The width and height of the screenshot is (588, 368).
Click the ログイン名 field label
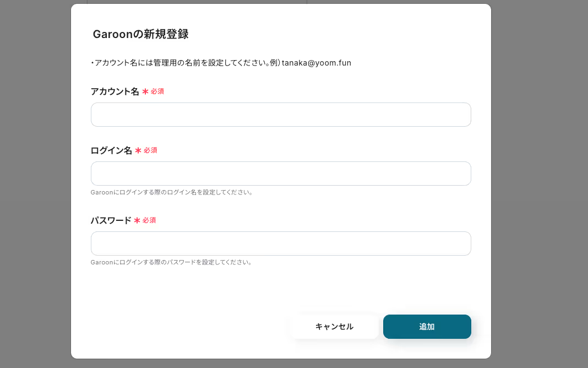click(x=111, y=150)
